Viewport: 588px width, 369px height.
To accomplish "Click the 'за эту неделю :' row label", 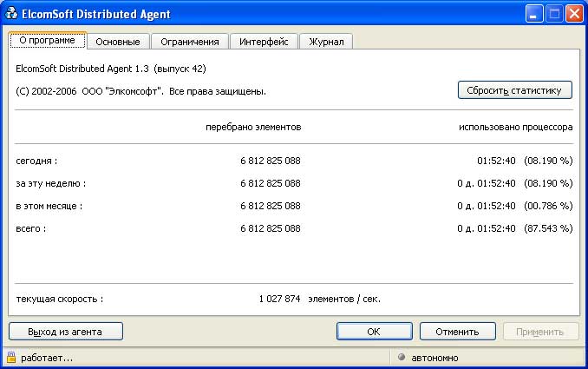I will [x=50, y=183].
